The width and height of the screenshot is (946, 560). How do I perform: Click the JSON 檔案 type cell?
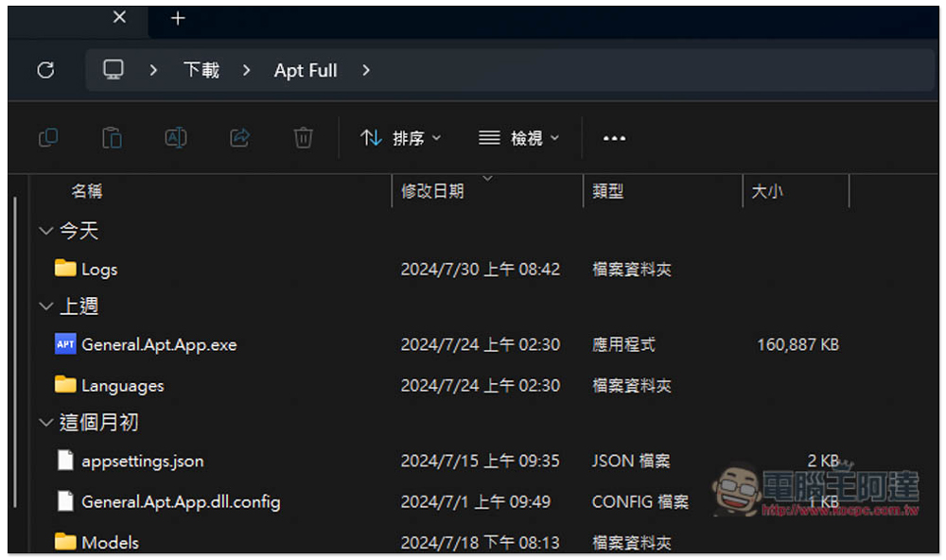point(630,461)
